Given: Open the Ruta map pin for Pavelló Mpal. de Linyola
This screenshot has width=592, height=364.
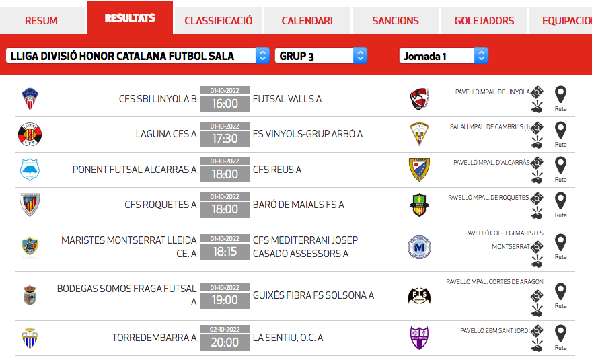Looking at the screenshot, I should (560, 94).
